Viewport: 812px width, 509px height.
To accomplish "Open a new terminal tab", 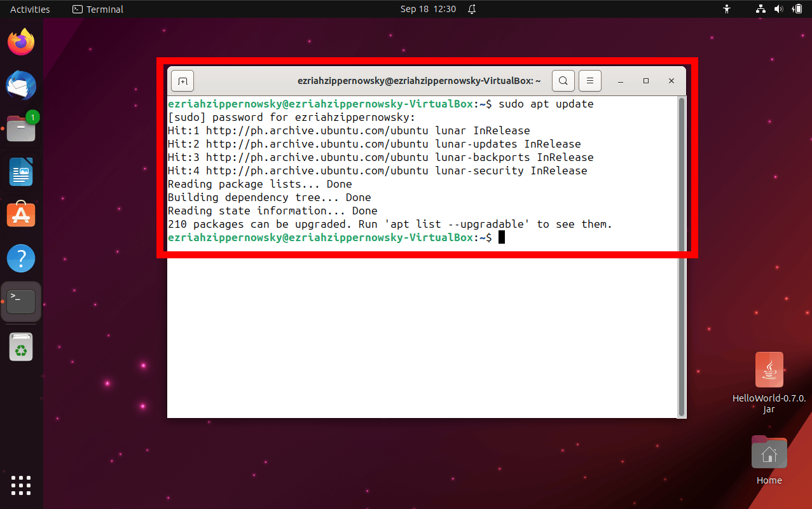I will 182,81.
